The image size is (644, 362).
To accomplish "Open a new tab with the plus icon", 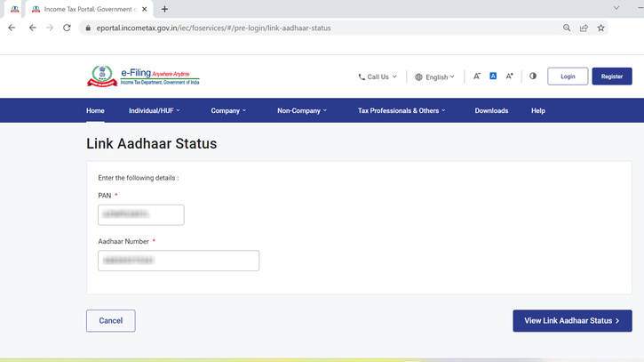I will point(164,9).
